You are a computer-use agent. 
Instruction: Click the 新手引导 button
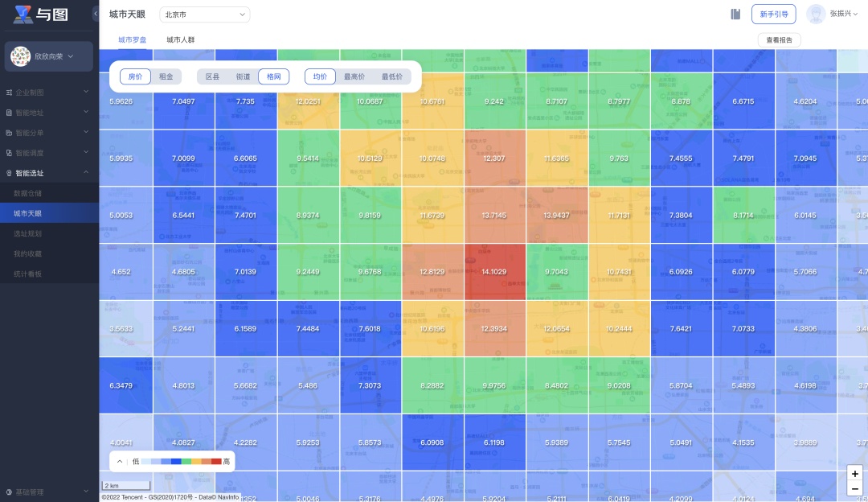[773, 14]
